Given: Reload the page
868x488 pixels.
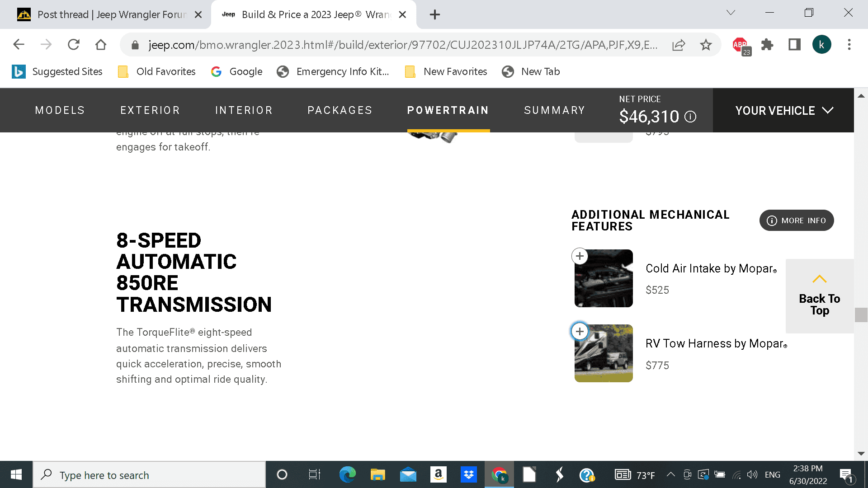Looking at the screenshot, I should [73, 44].
